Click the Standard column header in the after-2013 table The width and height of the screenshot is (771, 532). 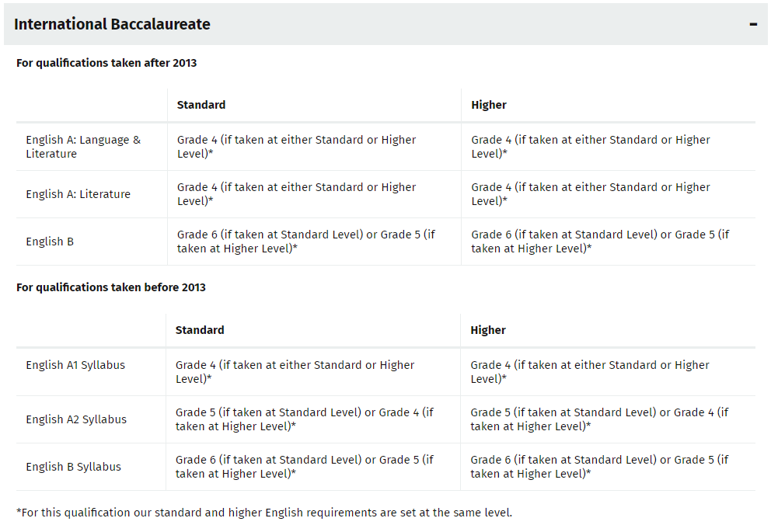201,105
